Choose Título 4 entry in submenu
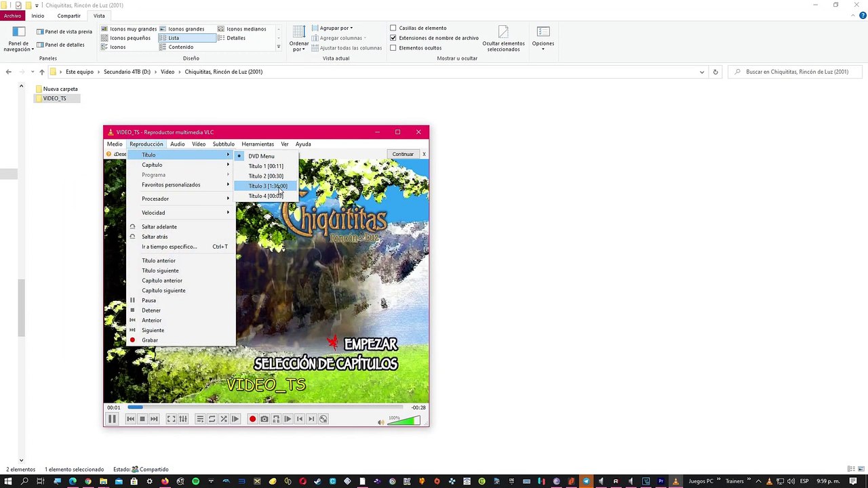This screenshot has height=488, width=868. (x=266, y=196)
